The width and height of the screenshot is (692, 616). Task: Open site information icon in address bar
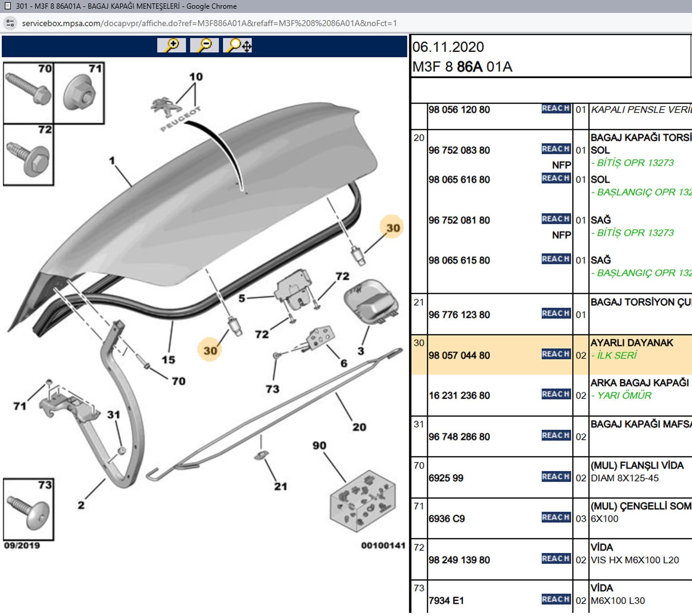pyautogui.click(x=10, y=23)
